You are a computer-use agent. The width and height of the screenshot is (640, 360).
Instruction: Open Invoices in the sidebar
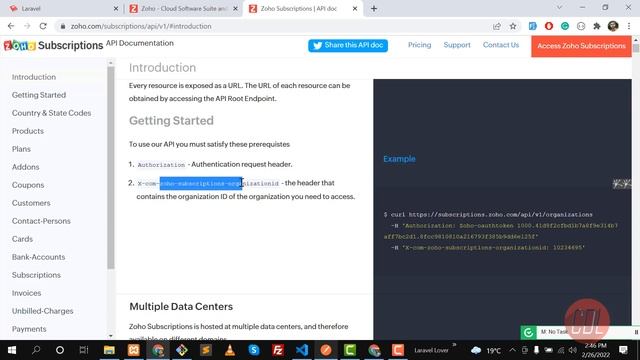27,292
